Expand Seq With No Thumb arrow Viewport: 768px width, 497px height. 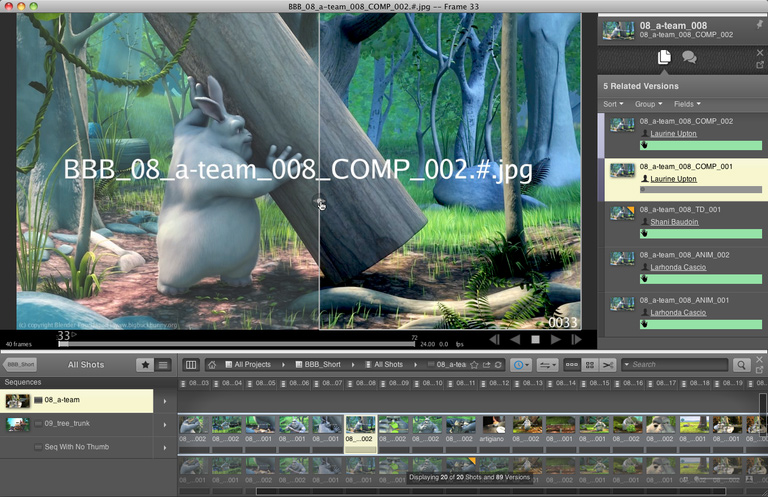tap(165, 448)
